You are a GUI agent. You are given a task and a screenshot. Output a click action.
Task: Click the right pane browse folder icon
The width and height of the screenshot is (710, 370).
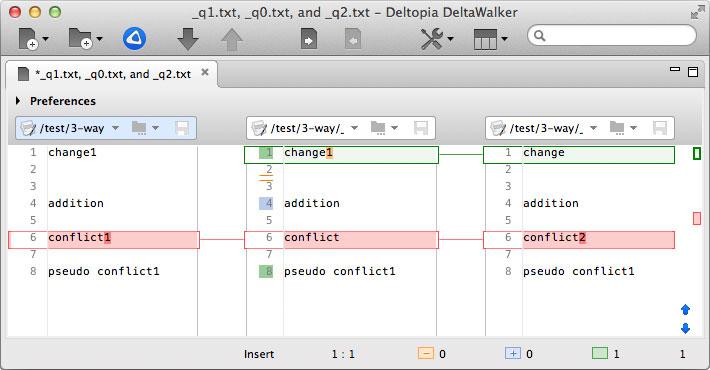[x=617, y=128]
